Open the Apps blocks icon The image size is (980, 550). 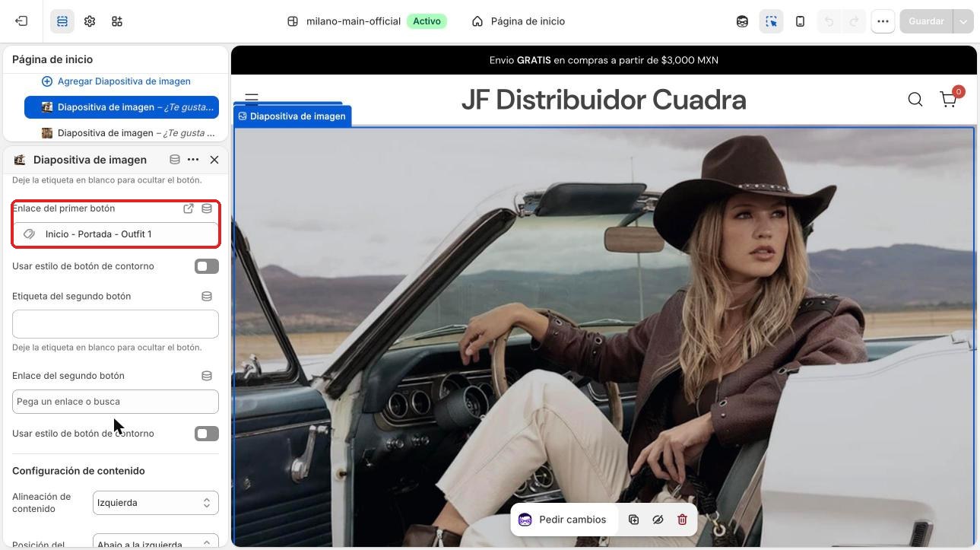(x=117, y=21)
